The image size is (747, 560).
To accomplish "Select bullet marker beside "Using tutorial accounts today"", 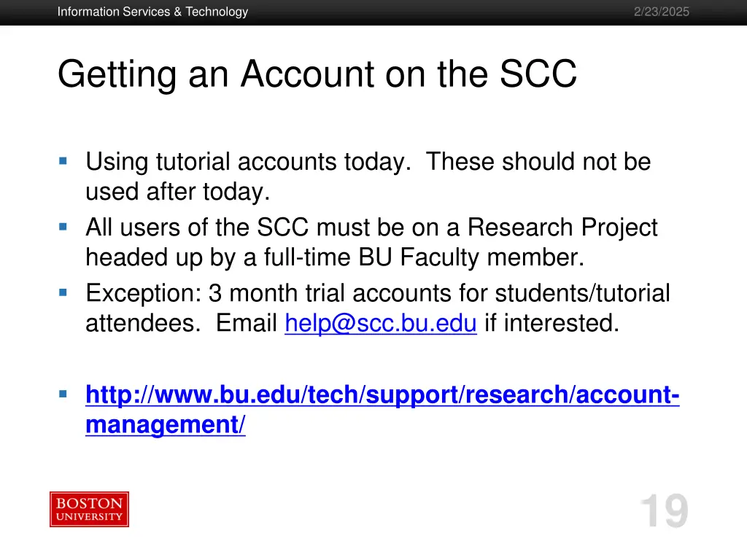I will pyautogui.click(x=63, y=161).
